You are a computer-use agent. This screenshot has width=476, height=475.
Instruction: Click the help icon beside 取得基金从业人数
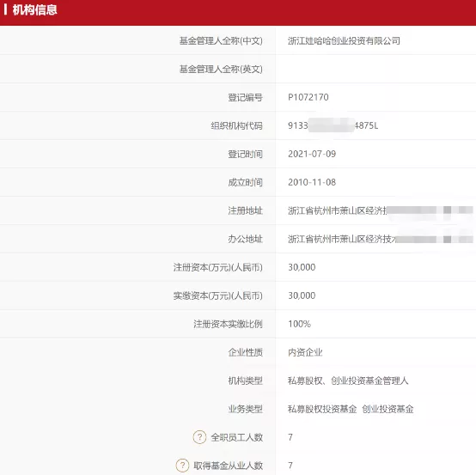click(182, 466)
